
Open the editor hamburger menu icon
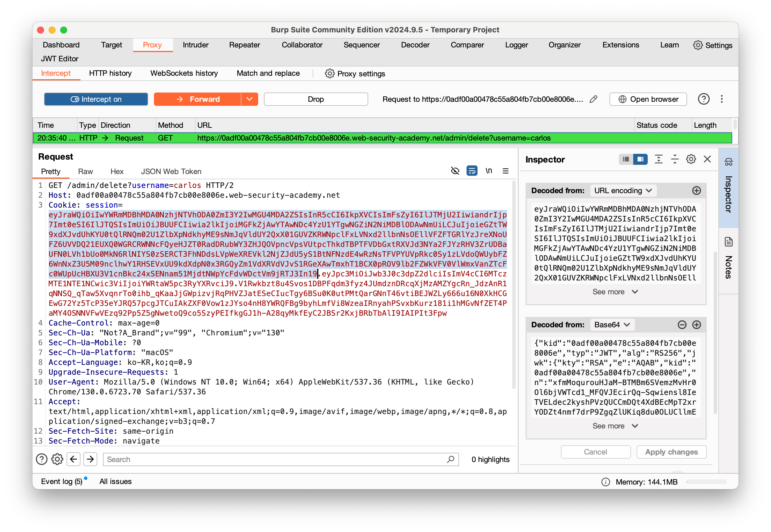[x=505, y=171]
